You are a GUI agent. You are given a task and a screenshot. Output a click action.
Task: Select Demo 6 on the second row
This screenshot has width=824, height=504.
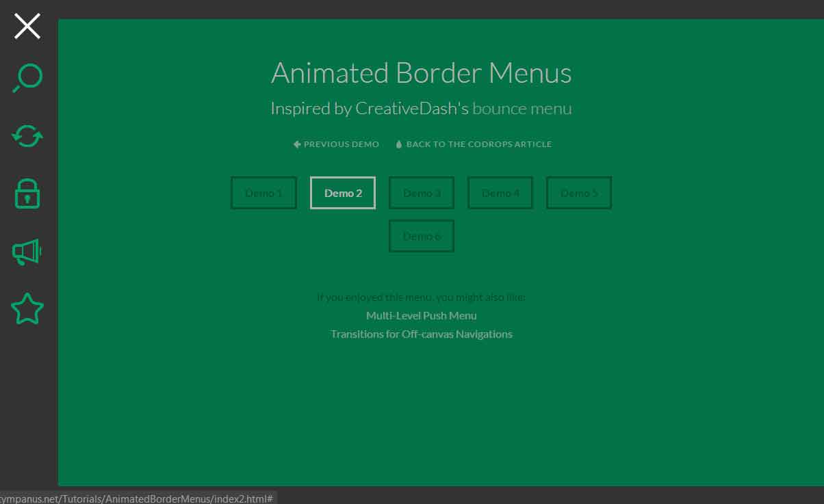point(421,235)
